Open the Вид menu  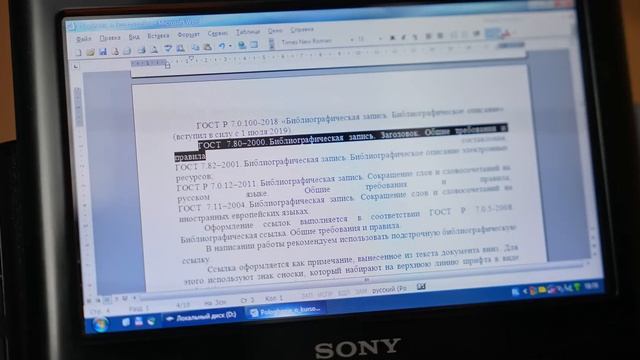pos(134,37)
